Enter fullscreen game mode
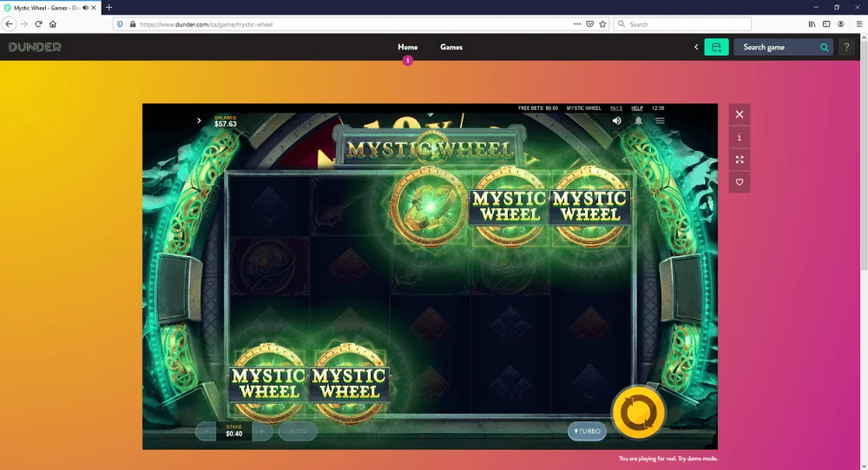 (x=740, y=160)
